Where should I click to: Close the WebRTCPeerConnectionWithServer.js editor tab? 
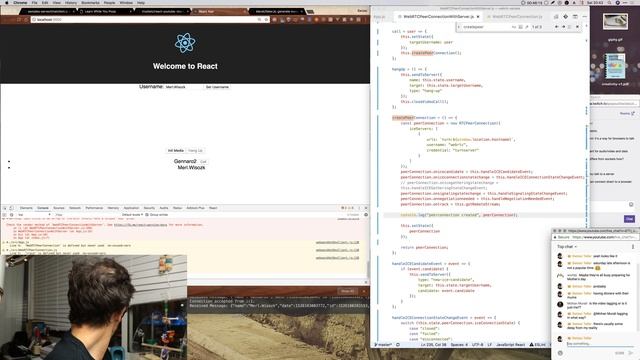[478, 17]
